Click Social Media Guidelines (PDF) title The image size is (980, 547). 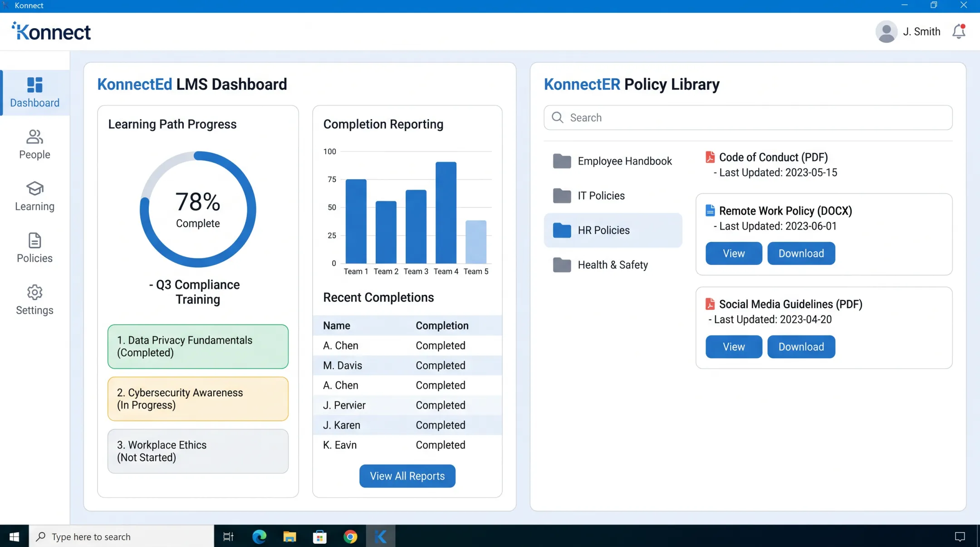[x=791, y=304]
